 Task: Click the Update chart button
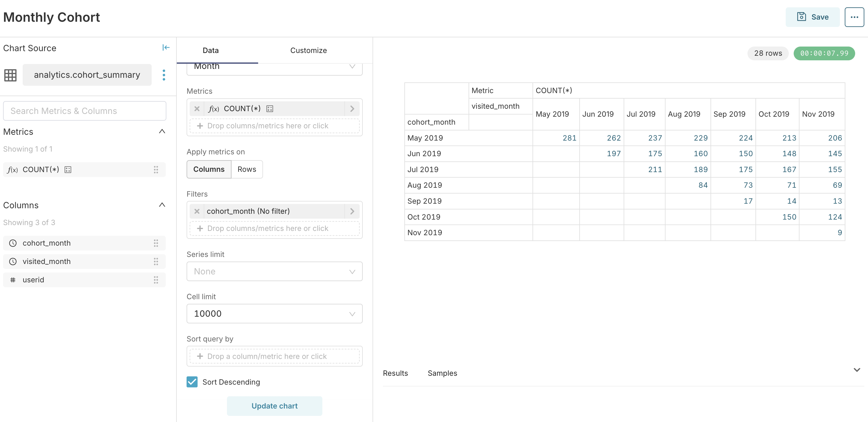coord(274,406)
